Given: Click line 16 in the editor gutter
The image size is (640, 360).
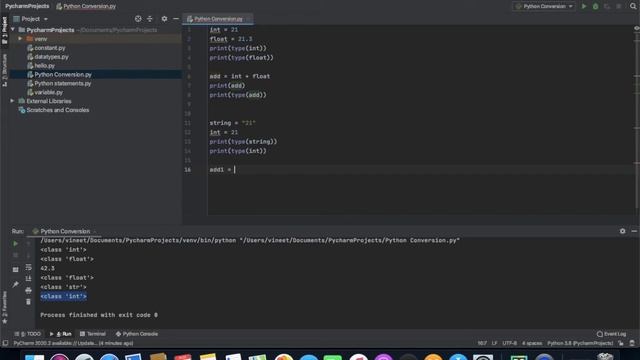Looking at the screenshot, I should click(x=187, y=170).
